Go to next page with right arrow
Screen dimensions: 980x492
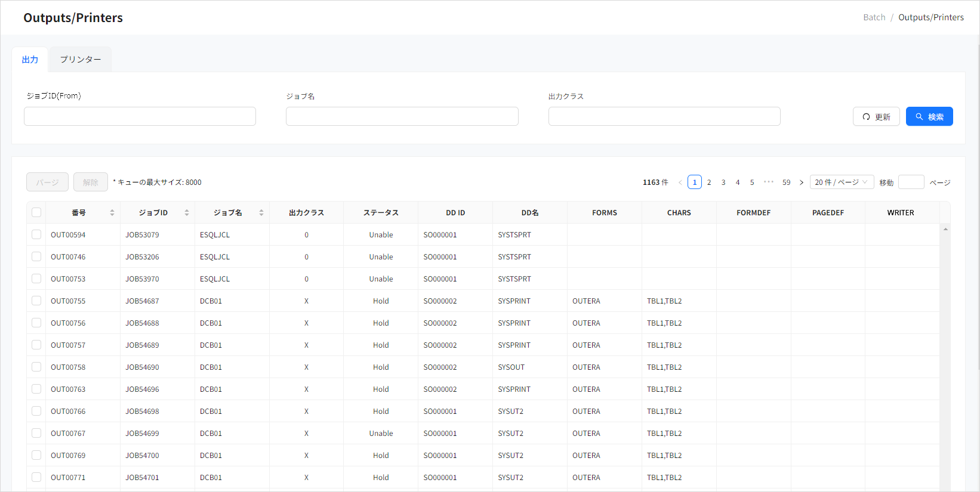click(x=802, y=182)
